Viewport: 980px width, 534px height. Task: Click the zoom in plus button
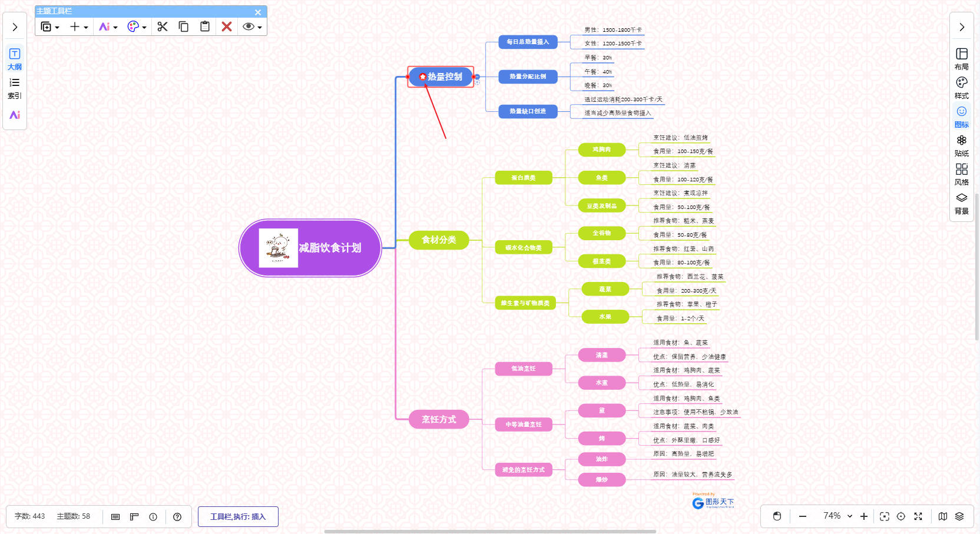864,516
